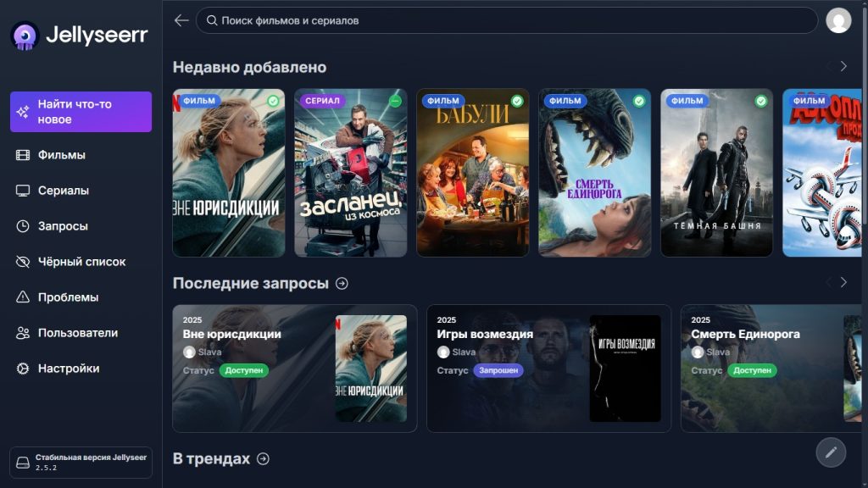
Task: Open Игры возмездия title in requests
Action: coord(485,334)
